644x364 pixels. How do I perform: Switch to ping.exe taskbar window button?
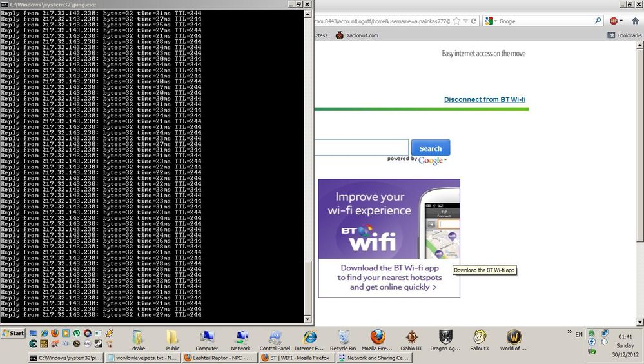click(x=66, y=358)
